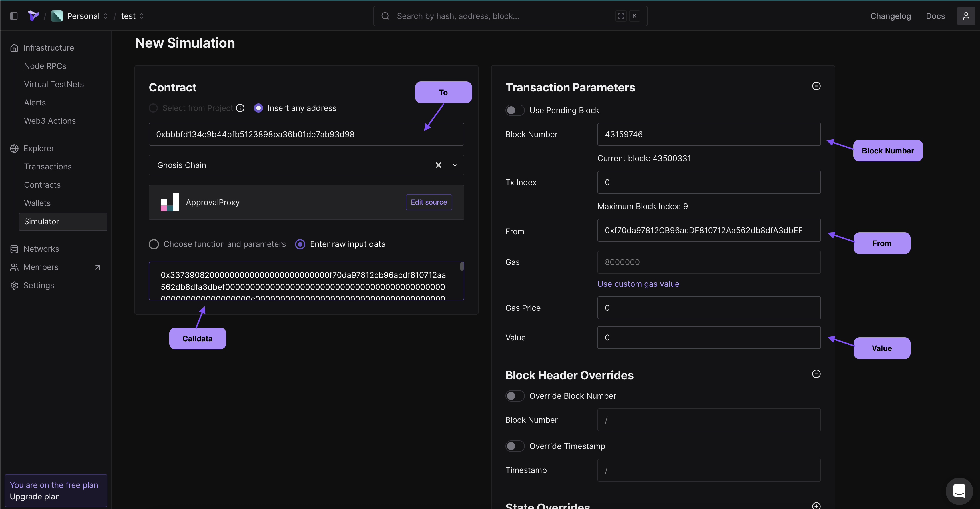Screen dimensions: 980x509
Task: Open Virtual TestNets in sidebar
Action: point(54,84)
